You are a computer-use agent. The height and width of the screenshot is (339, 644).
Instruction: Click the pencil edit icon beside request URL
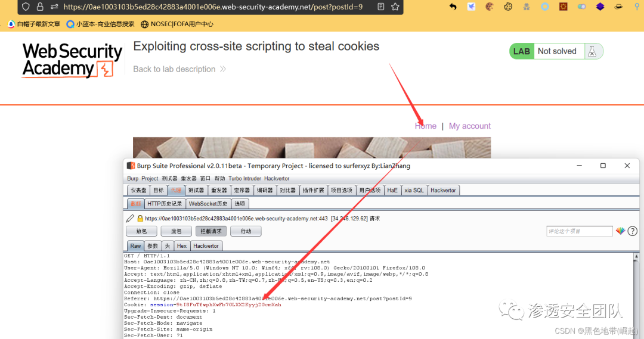point(130,218)
